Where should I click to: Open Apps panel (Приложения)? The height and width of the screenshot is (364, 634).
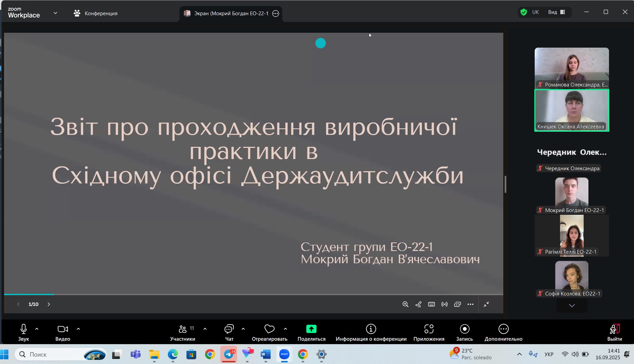[x=429, y=333]
